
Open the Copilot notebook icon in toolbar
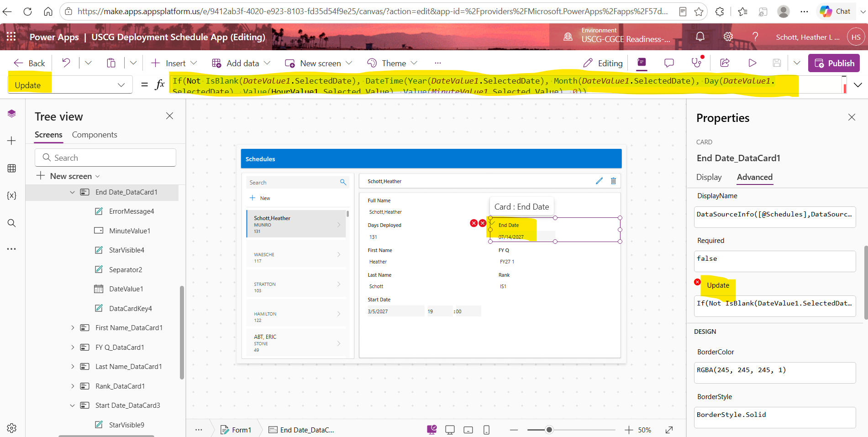click(x=642, y=63)
